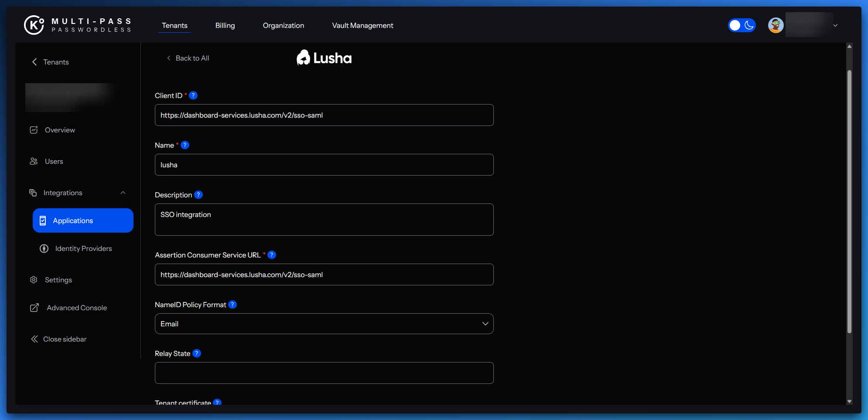Open Users in the sidebar
The height and width of the screenshot is (420, 868).
[54, 161]
